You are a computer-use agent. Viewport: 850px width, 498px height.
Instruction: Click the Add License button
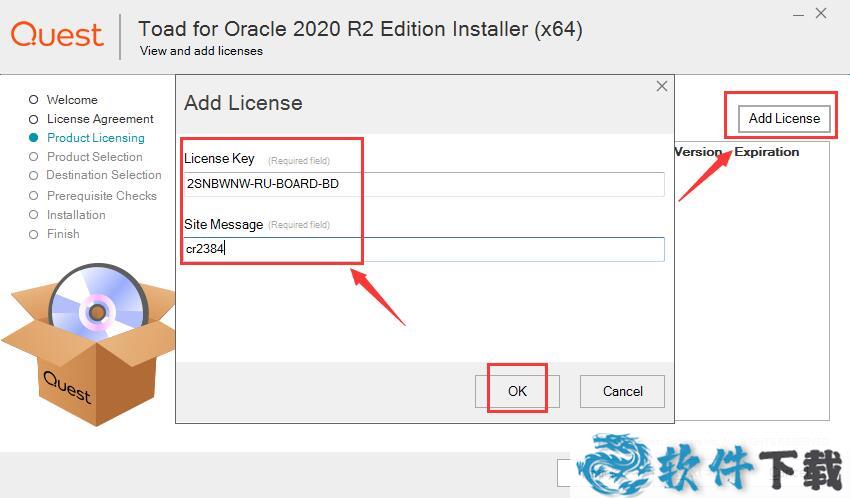pos(784,118)
